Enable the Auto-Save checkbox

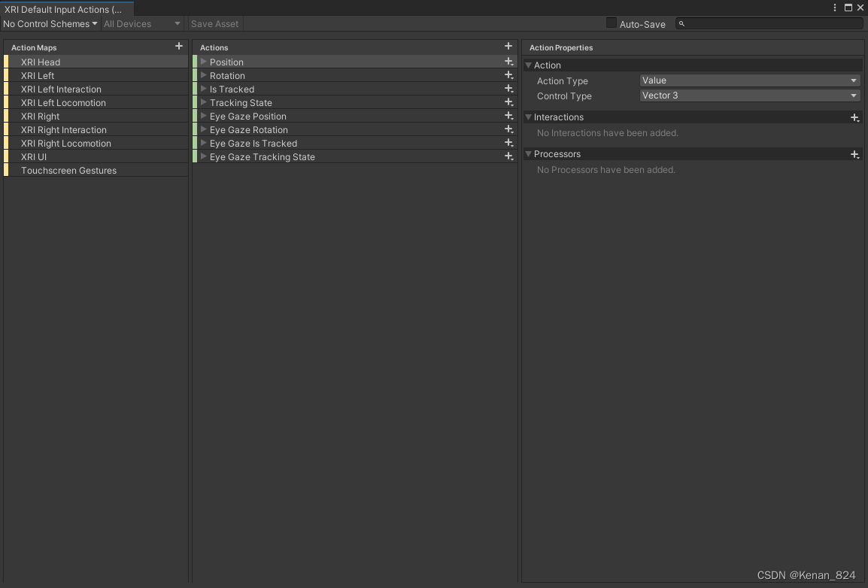[611, 23]
